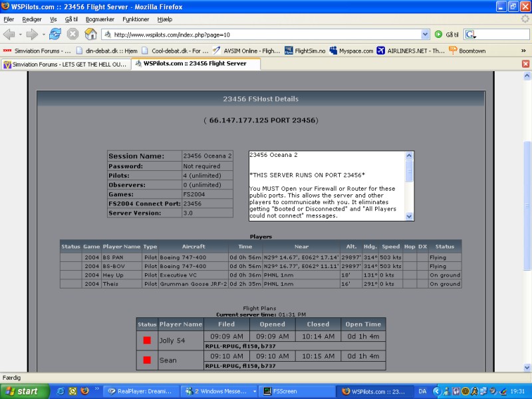532x399 pixels.
Task: Click inside the URL address field
Action: 266,35
